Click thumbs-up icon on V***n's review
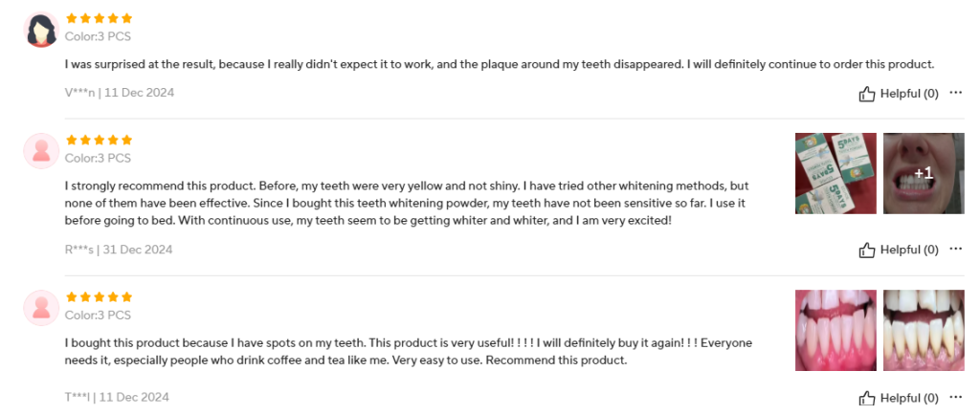 click(867, 94)
